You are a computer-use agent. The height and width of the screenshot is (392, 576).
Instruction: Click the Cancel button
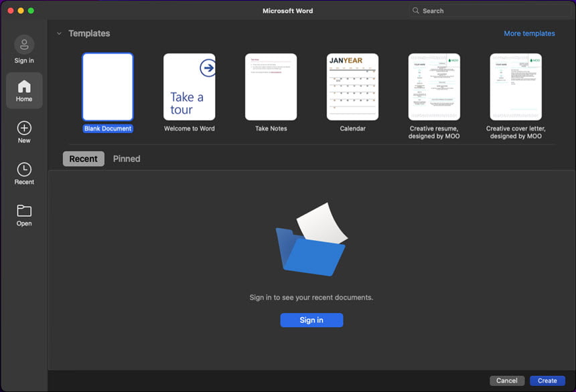click(x=507, y=381)
